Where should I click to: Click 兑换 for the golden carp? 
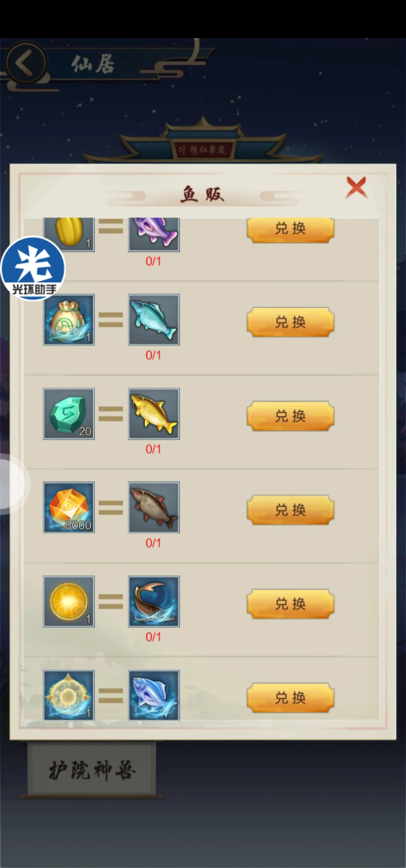pyautogui.click(x=291, y=416)
